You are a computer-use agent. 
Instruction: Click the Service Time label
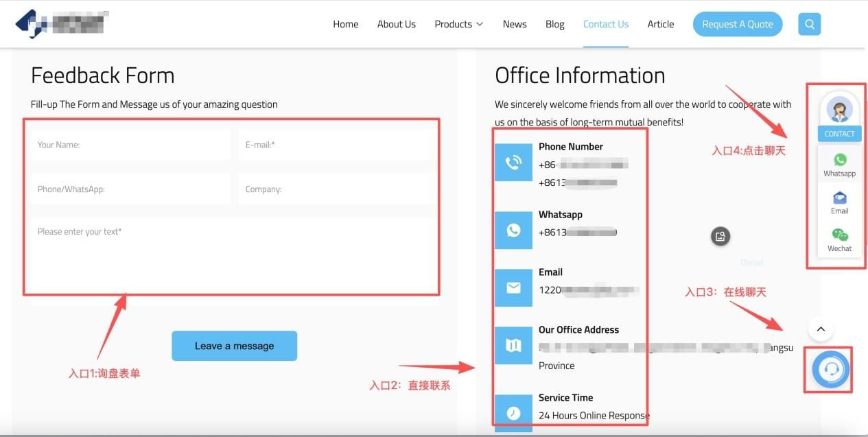pos(566,398)
